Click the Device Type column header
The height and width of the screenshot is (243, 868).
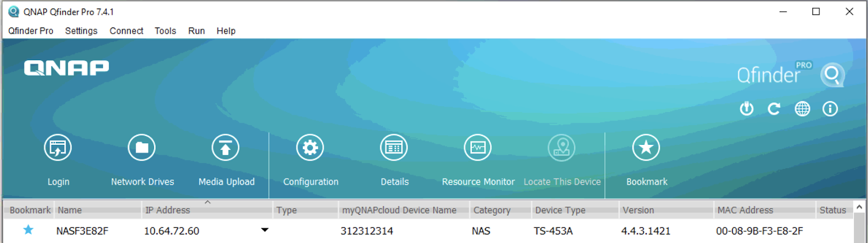(560, 210)
